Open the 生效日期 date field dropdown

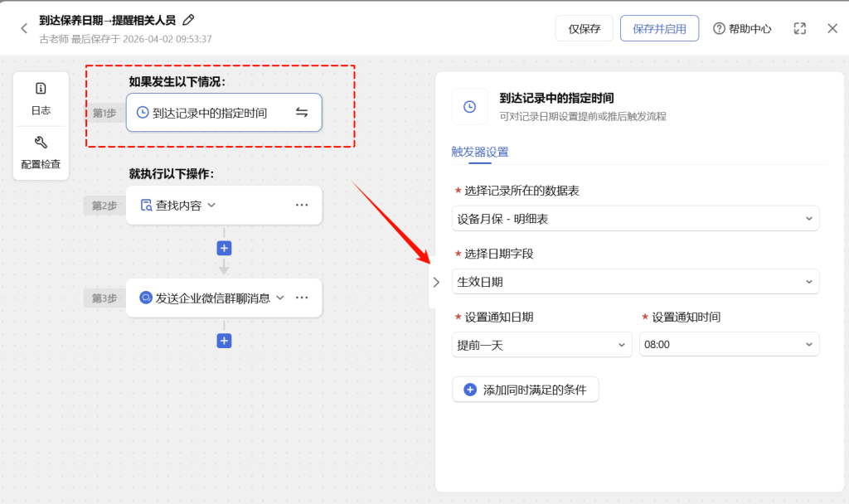(635, 282)
